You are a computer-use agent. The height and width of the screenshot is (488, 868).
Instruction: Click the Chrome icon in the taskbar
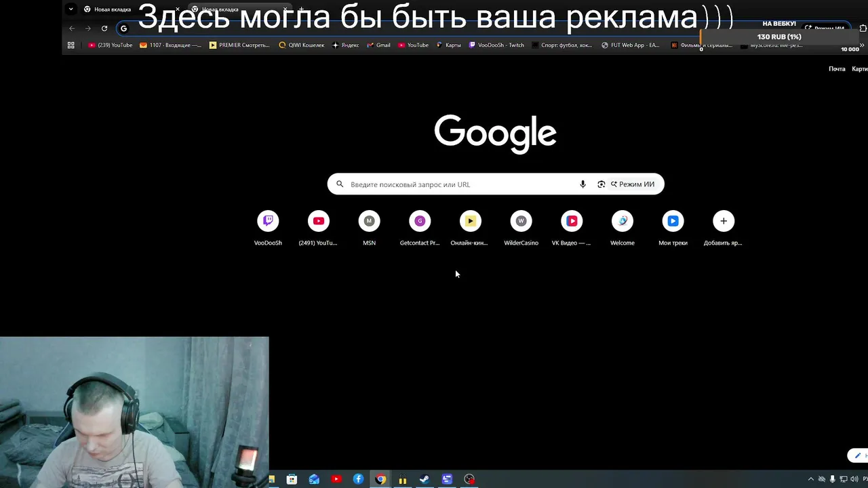pyautogui.click(x=380, y=479)
